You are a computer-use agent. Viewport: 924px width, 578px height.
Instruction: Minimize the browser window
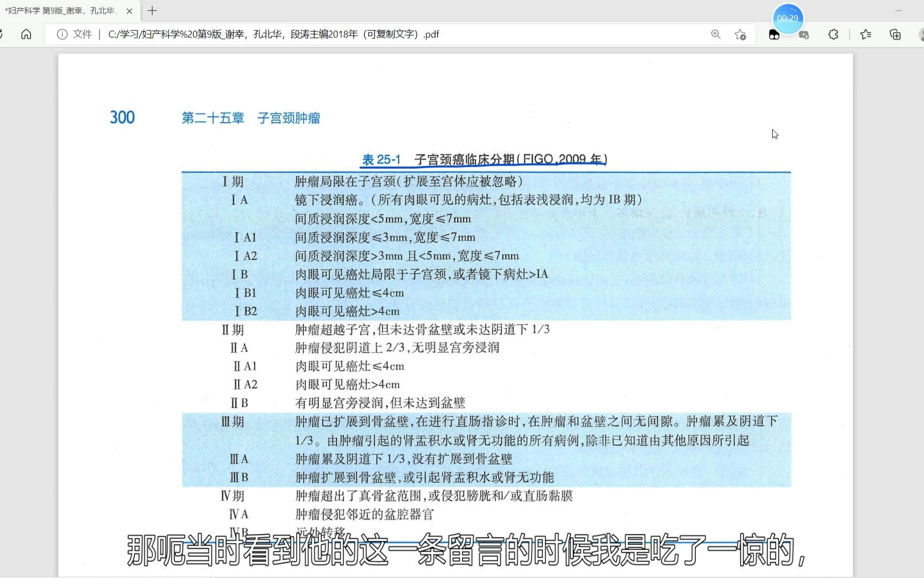click(898, 11)
